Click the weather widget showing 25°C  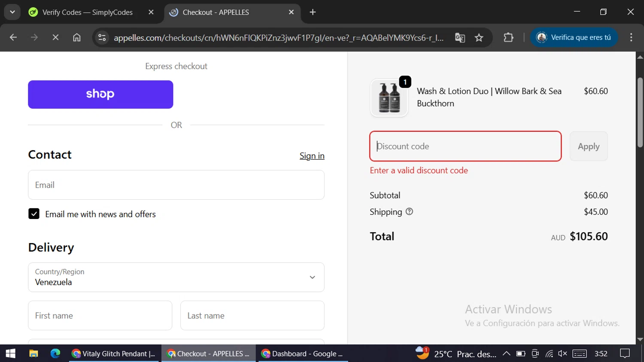(x=456, y=353)
